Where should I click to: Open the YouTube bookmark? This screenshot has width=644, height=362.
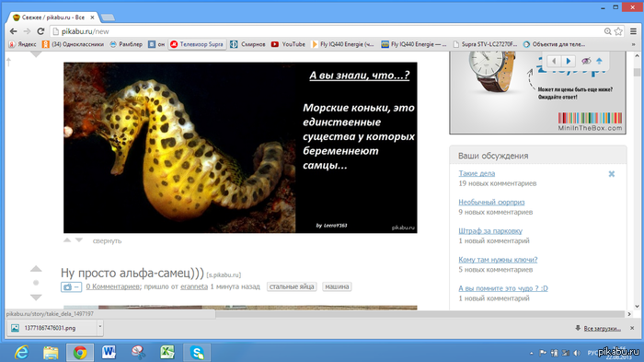pyautogui.click(x=288, y=44)
